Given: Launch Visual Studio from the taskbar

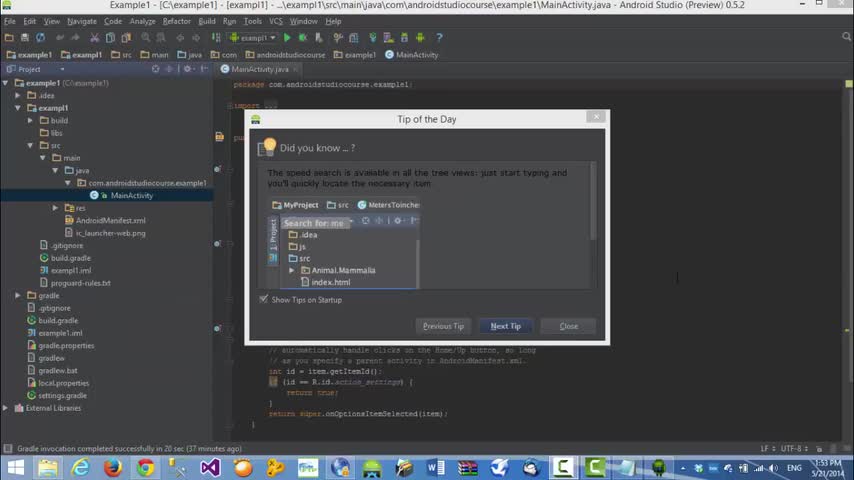Looking at the screenshot, I should click(x=210, y=467).
